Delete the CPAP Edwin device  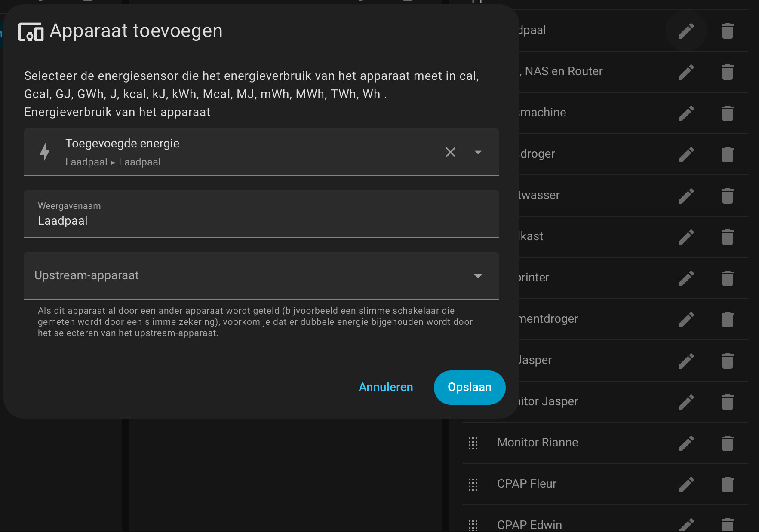(x=727, y=525)
